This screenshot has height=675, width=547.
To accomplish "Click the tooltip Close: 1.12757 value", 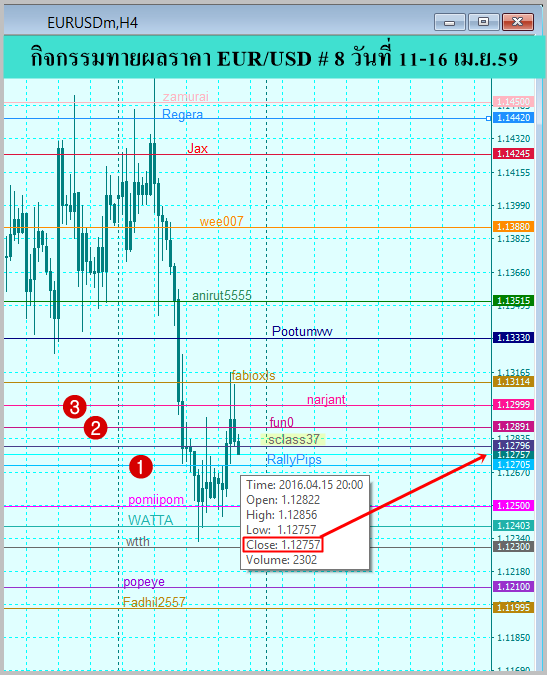I will point(283,545).
